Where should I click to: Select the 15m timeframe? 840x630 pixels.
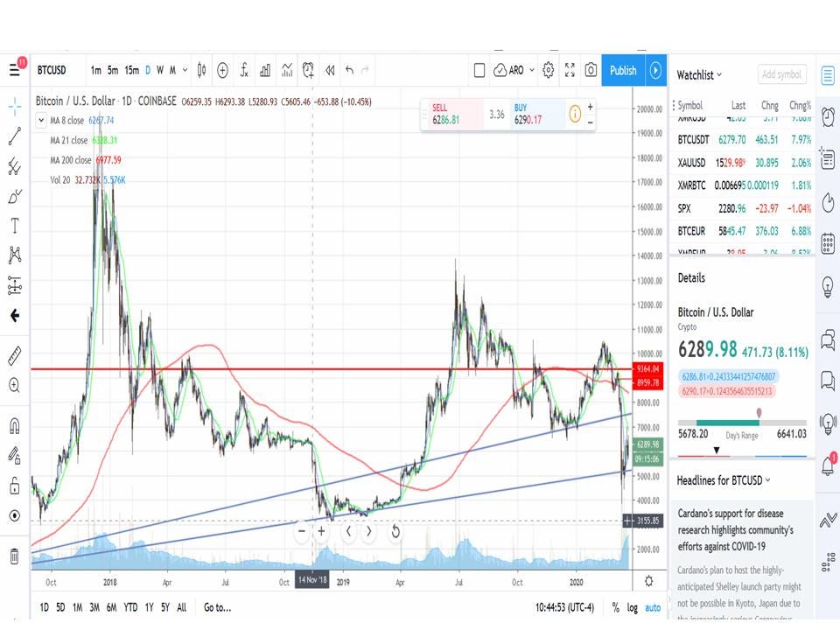tap(132, 70)
